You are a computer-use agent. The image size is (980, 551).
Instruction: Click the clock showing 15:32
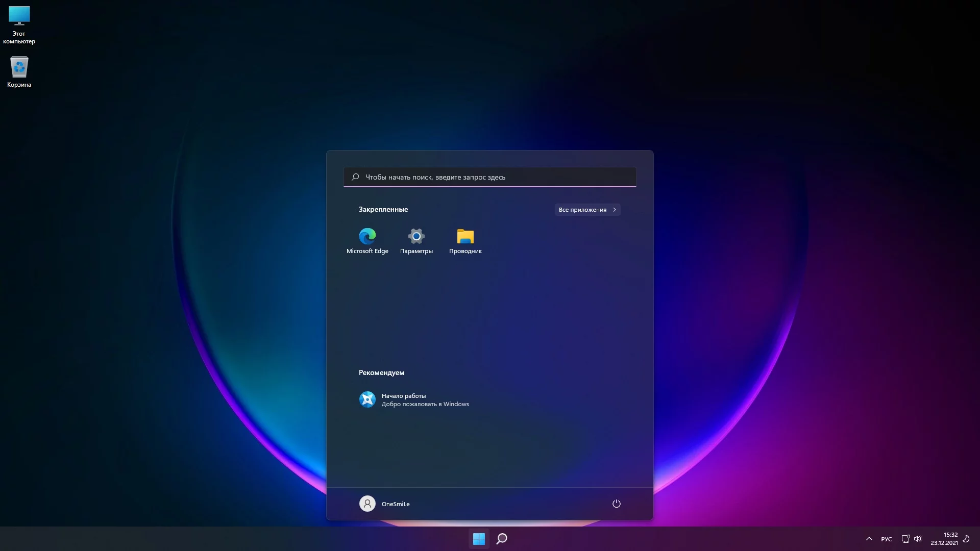click(x=944, y=539)
